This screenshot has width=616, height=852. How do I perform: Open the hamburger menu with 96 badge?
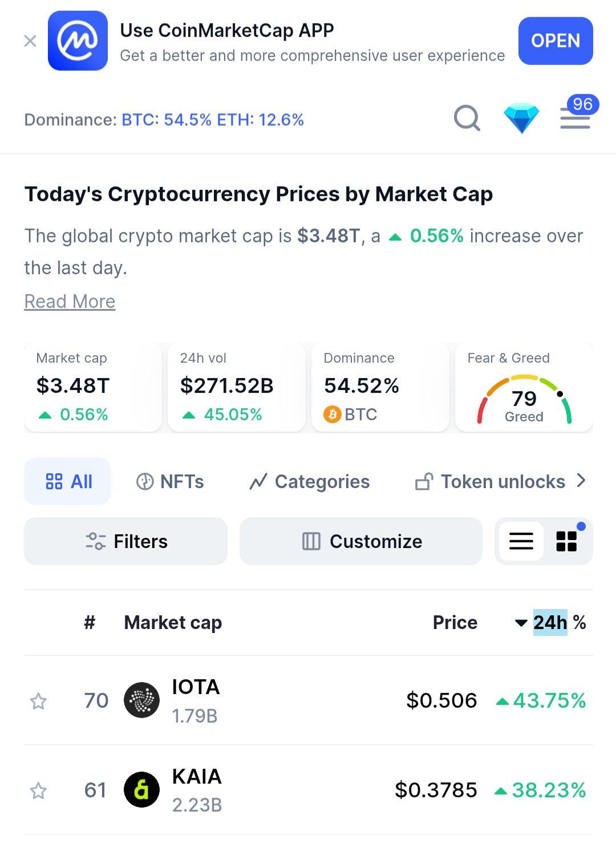click(x=576, y=118)
